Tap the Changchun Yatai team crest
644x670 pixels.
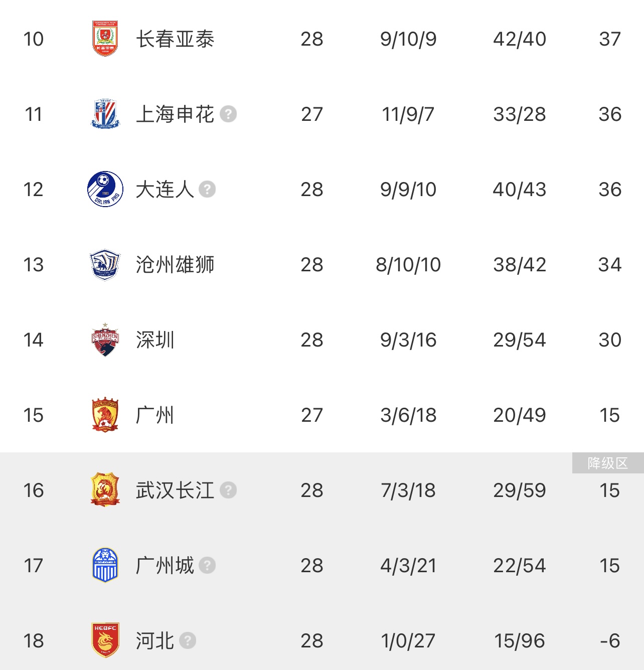105,39
